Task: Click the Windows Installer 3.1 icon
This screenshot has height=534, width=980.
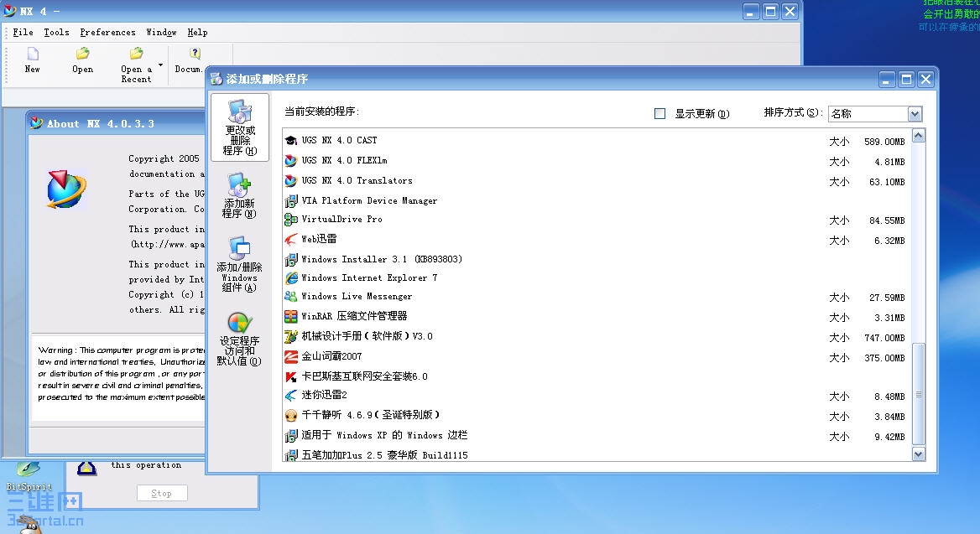Action: (290, 259)
